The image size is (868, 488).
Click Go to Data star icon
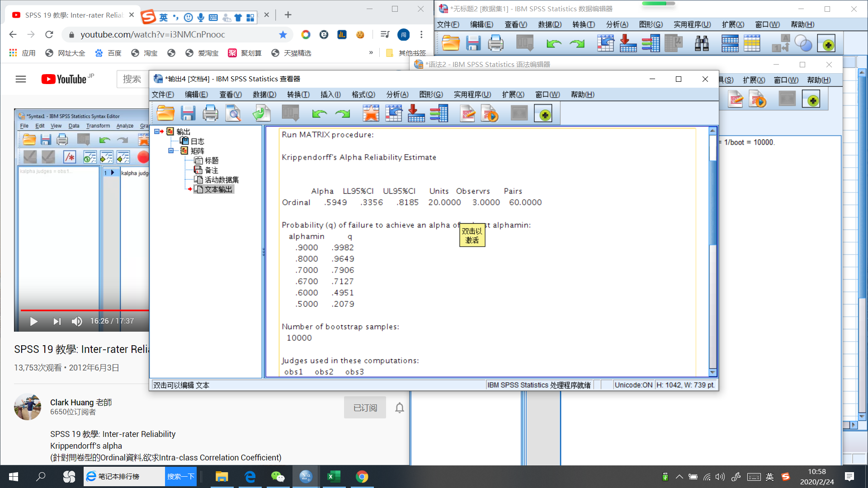(x=371, y=113)
